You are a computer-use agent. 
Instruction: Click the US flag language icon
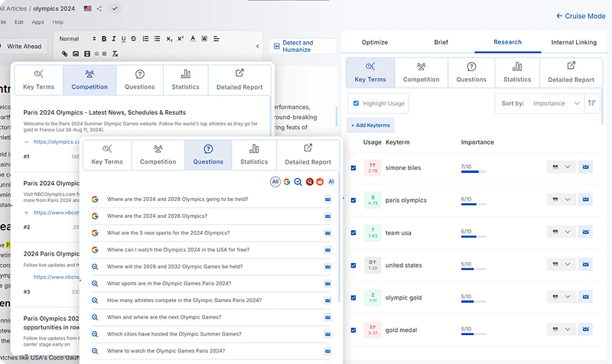click(87, 8)
